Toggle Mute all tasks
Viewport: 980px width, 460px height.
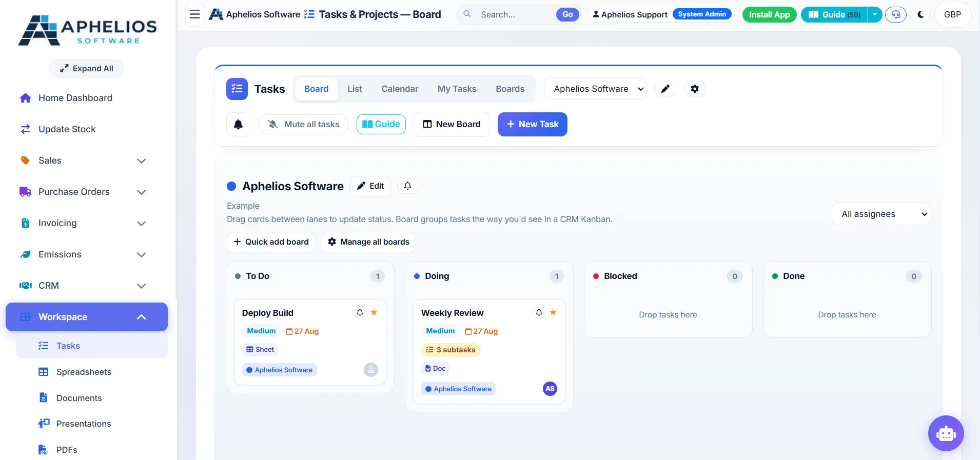[x=303, y=124]
